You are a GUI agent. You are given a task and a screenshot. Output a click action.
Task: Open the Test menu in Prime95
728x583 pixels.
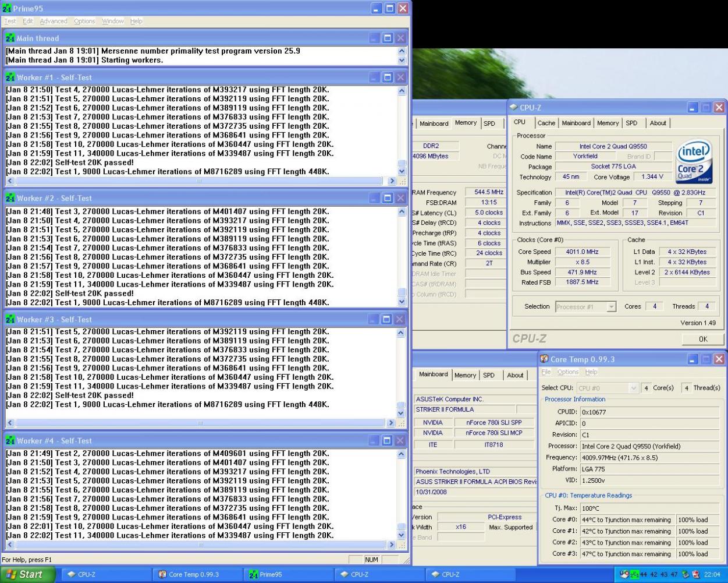(10, 21)
